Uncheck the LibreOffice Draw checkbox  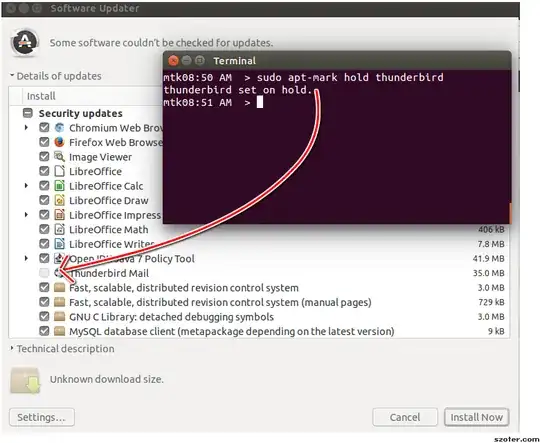44,200
